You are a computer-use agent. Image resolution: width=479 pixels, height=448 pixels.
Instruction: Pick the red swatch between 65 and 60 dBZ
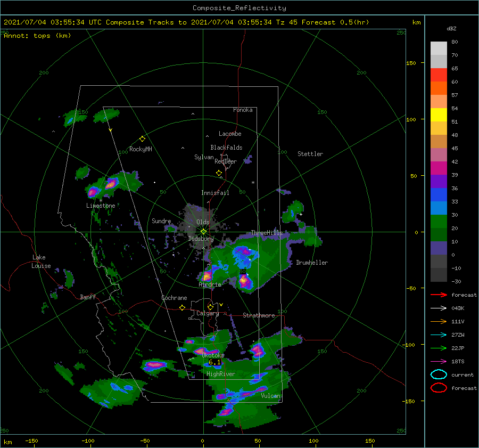tap(439, 75)
